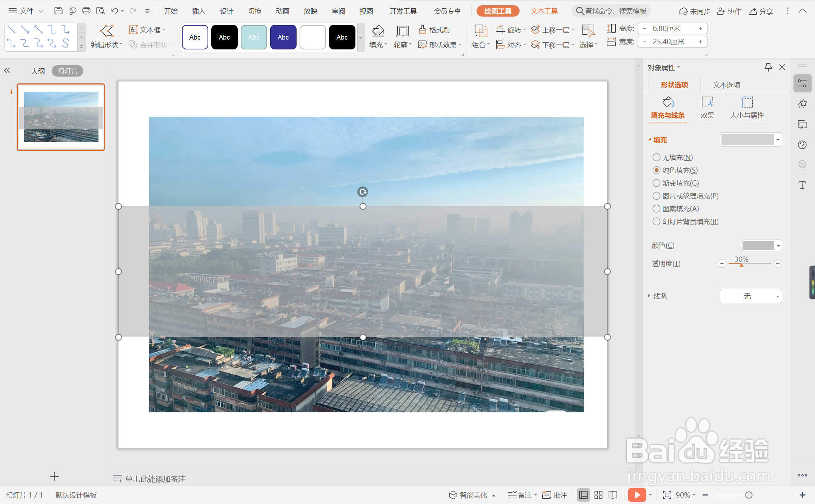Image resolution: width=815 pixels, height=504 pixels.
Task: Switch to normal view icon
Action: tap(583, 495)
